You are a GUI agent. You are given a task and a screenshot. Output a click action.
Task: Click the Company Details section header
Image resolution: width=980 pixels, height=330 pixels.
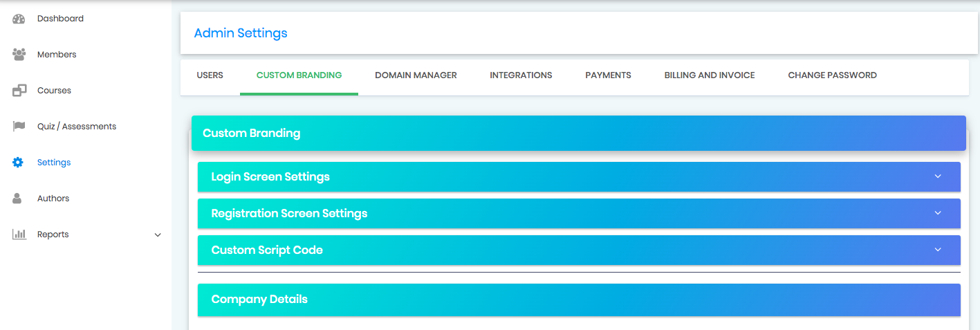pos(579,300)
